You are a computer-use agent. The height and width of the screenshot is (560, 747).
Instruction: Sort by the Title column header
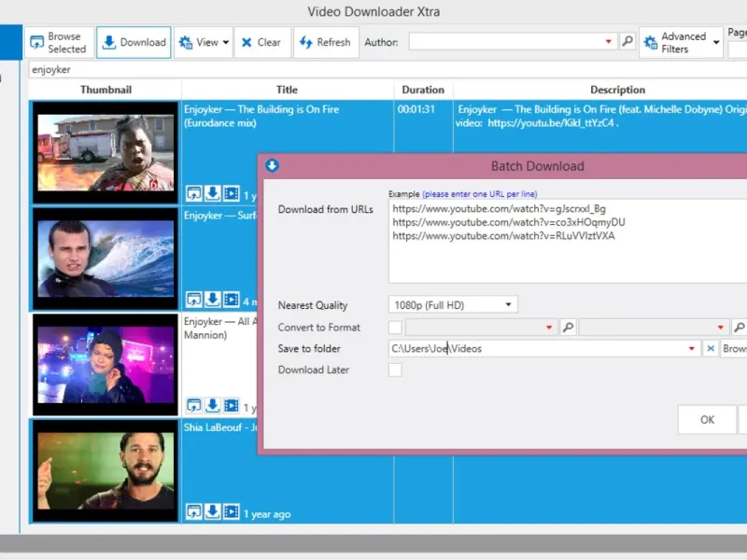click(x=287, y=90)
